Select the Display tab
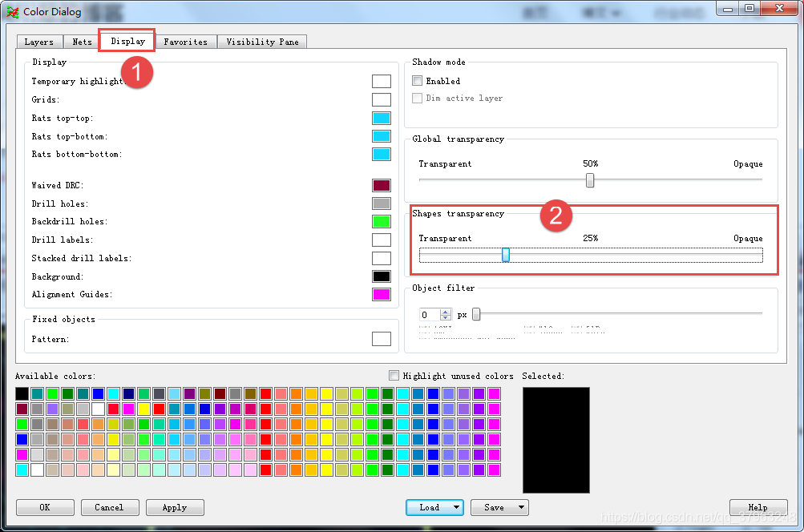This screenshot has height=532, width=804. point(127,41)
